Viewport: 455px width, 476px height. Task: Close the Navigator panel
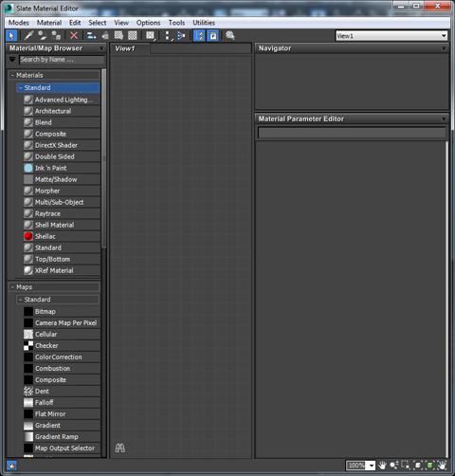pyautogui.click(x=444, y=48)
